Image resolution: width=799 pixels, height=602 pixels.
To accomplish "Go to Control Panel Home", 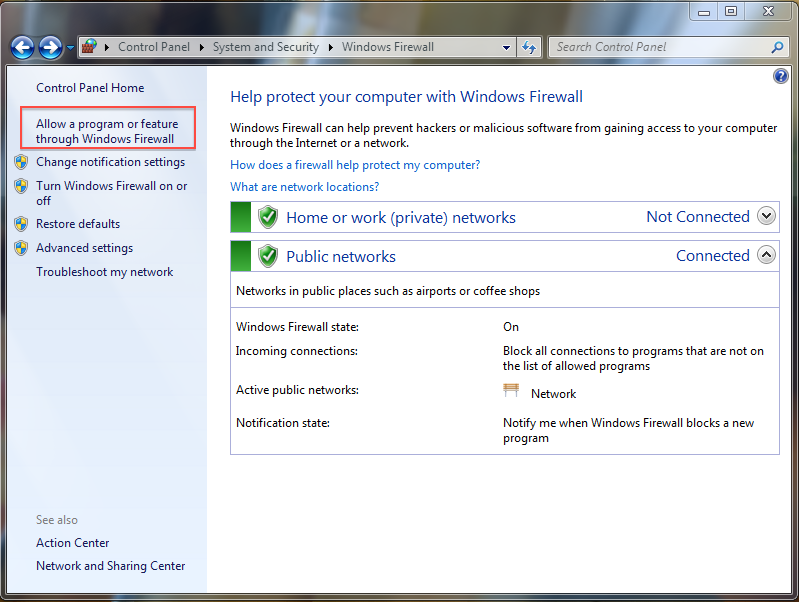I will 90,88.
